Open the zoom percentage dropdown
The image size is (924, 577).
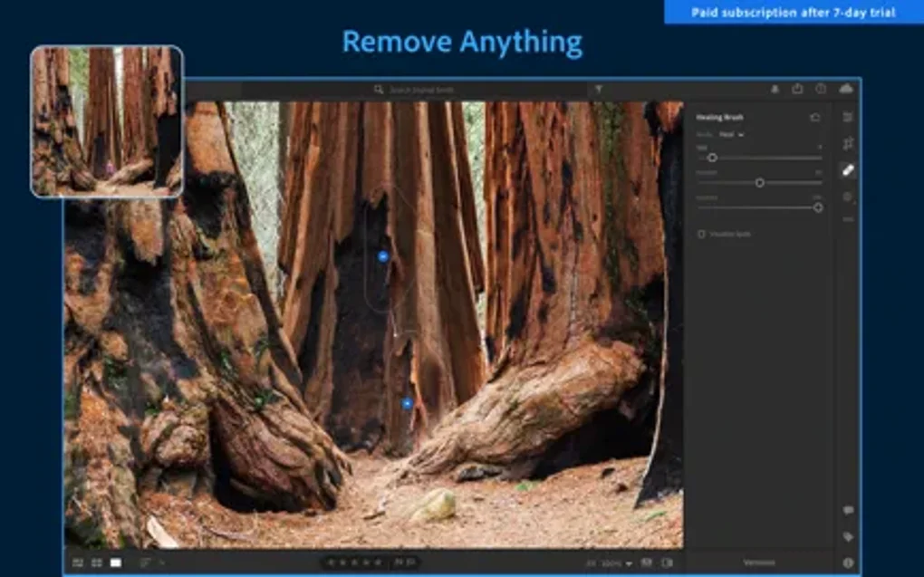point(620,563)
